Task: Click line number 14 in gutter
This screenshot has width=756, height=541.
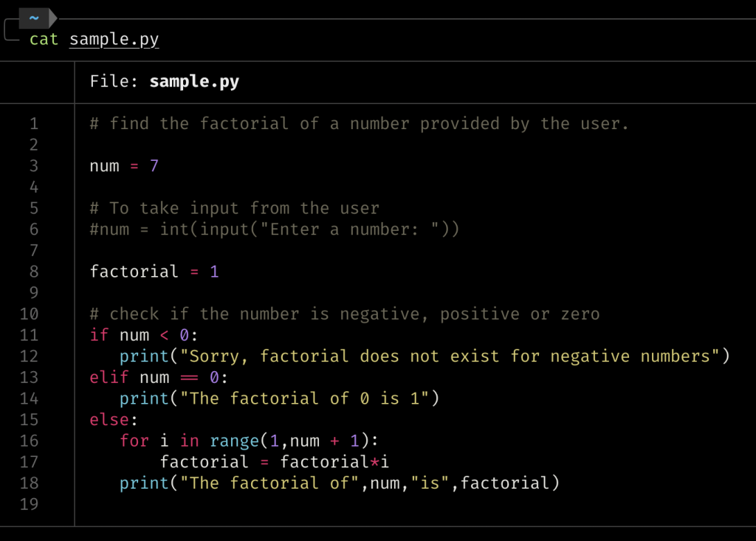Action: 29,399
